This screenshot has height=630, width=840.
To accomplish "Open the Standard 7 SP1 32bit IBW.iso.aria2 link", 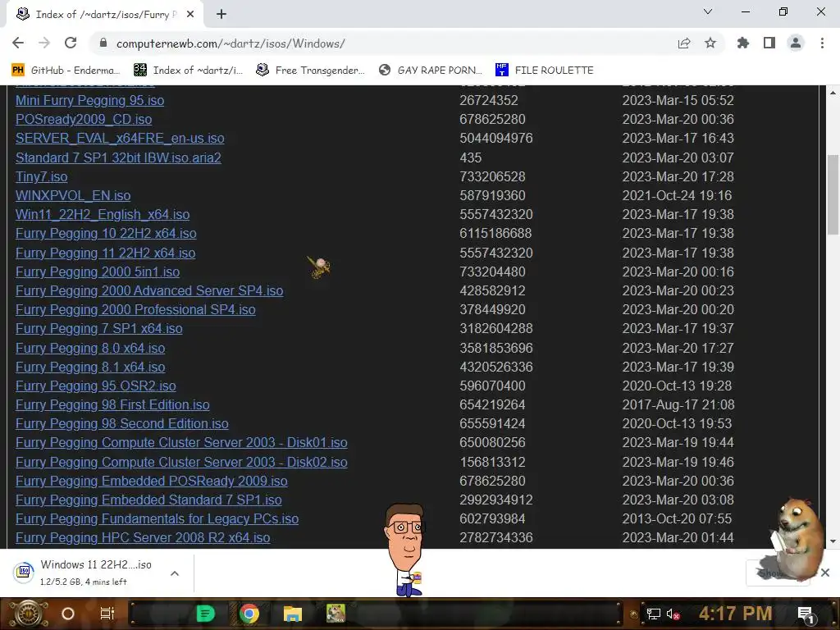I will 118,157.
